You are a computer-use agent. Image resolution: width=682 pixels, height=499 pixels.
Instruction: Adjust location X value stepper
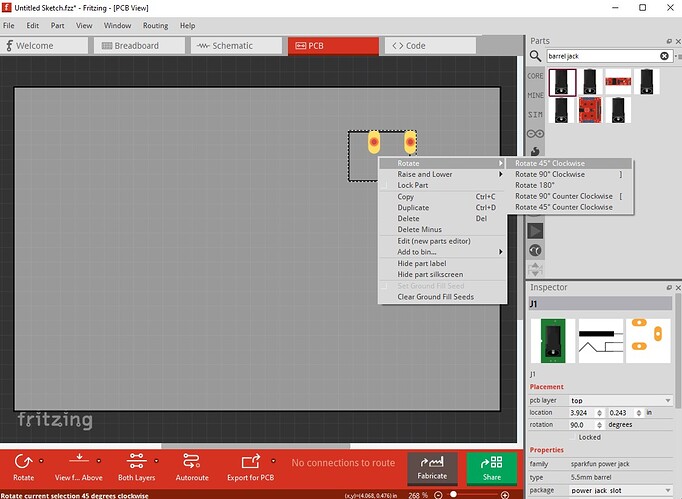[x=599, y=412]
